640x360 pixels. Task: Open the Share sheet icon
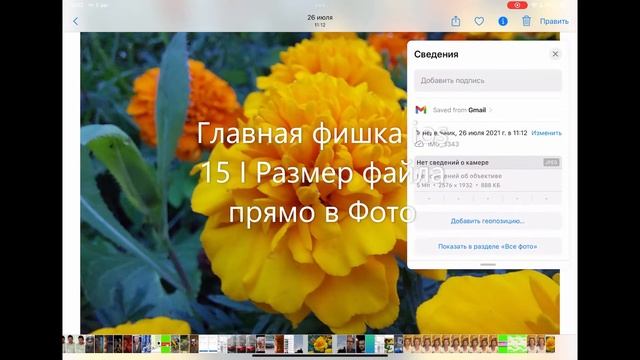click(456, 21)
